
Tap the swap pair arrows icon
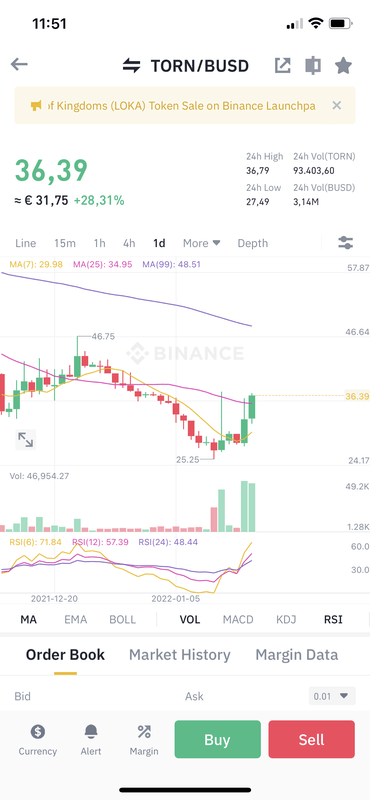pos(131,65)
